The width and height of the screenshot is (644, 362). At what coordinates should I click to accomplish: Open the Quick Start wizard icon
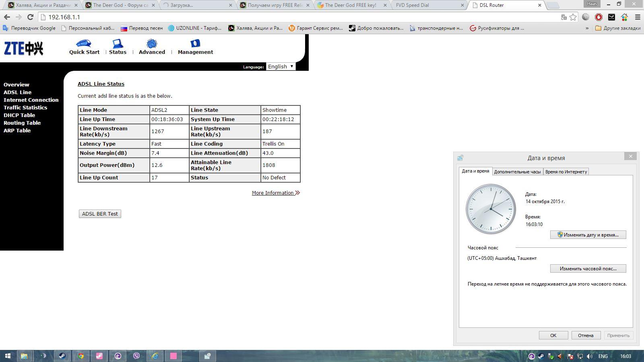[83, 43]
